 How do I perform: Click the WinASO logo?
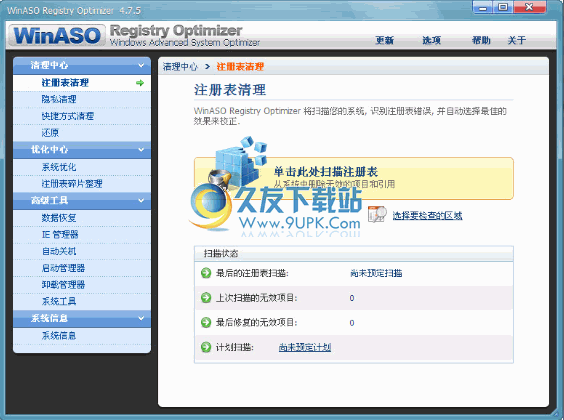(57, 35)
